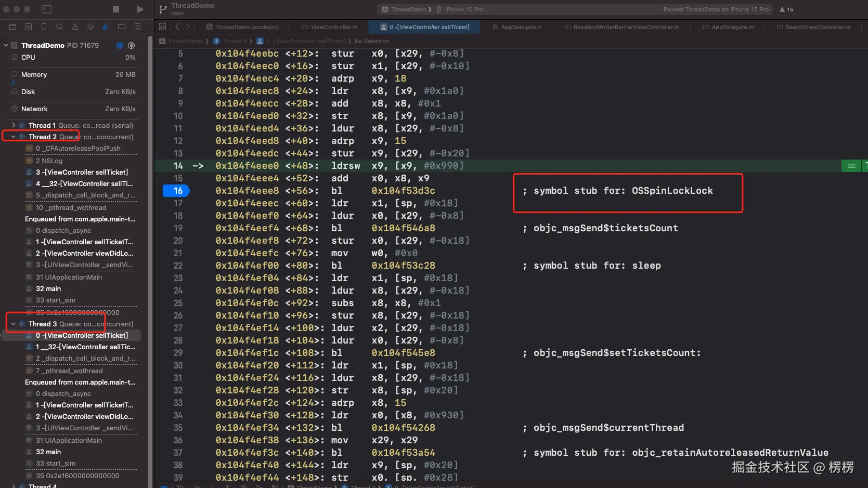Open the Find navigator magnifier
Image resolution: width=868 pixels, height=488 pixels.
click(60, 27)
